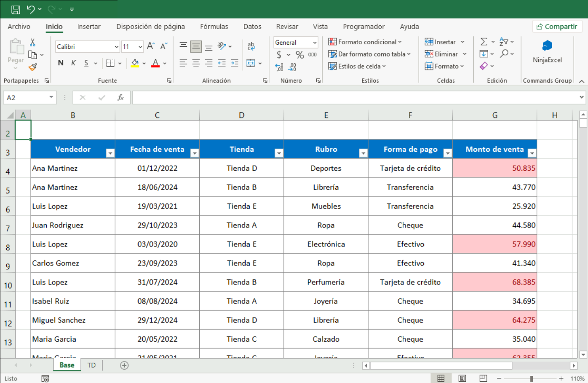
Task: Switch to the Insertar tab
Action: [x=89, y=27]
